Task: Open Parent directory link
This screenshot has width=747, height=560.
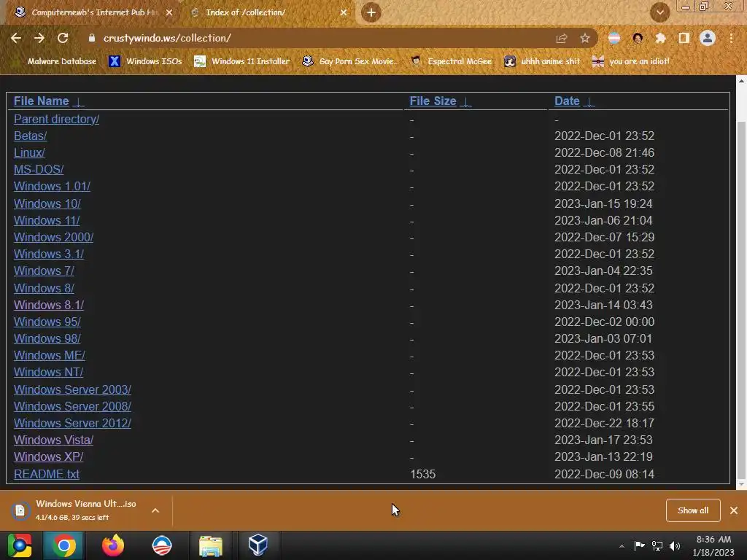Action: pyautogui.click(x=56, y=119)
